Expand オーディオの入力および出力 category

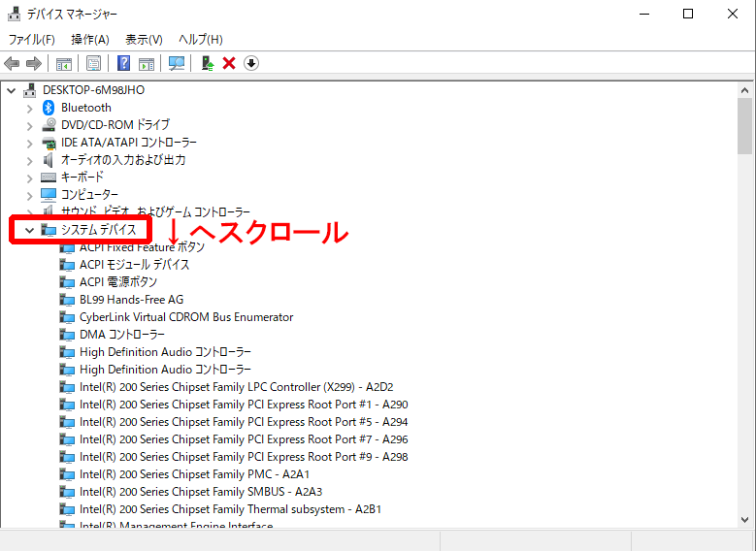coord(29,161)
